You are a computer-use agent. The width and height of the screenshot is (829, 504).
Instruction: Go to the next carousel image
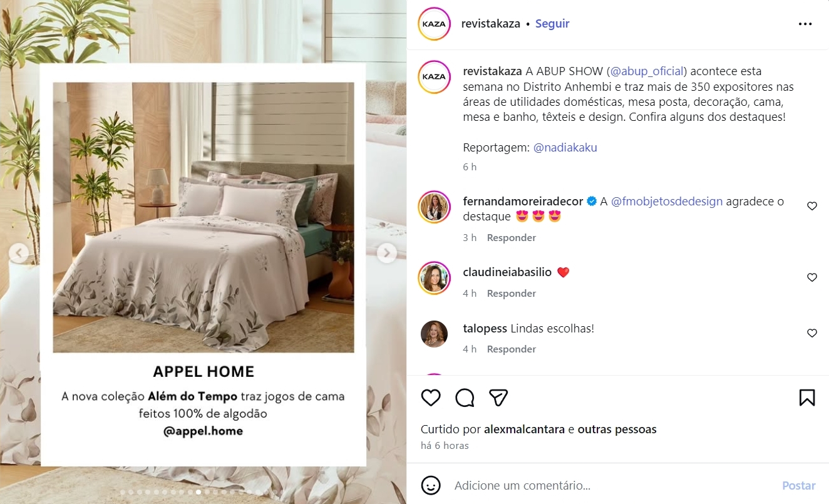[387, 253]
